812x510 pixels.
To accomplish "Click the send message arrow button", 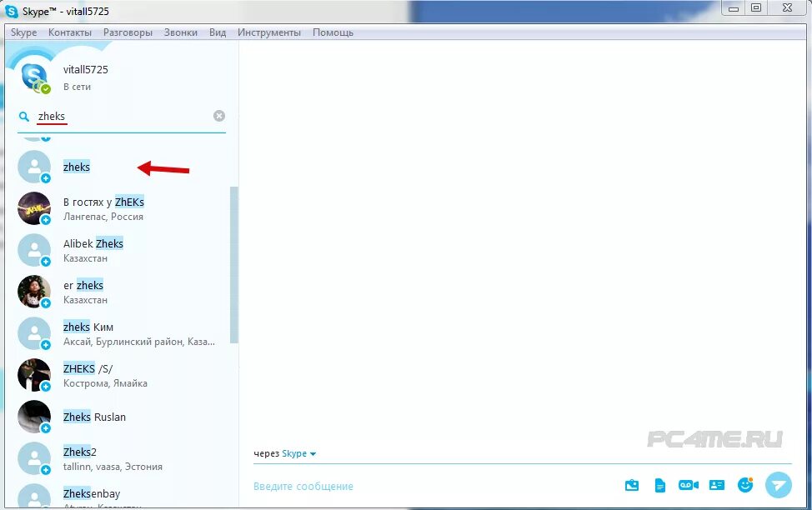I will pyautogui.click(x=779, y=485).
